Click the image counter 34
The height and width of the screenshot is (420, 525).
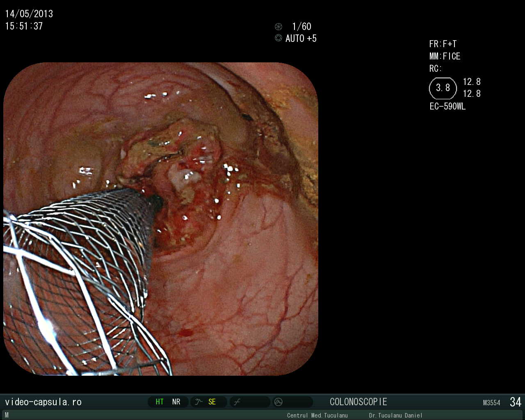point(516,402)
